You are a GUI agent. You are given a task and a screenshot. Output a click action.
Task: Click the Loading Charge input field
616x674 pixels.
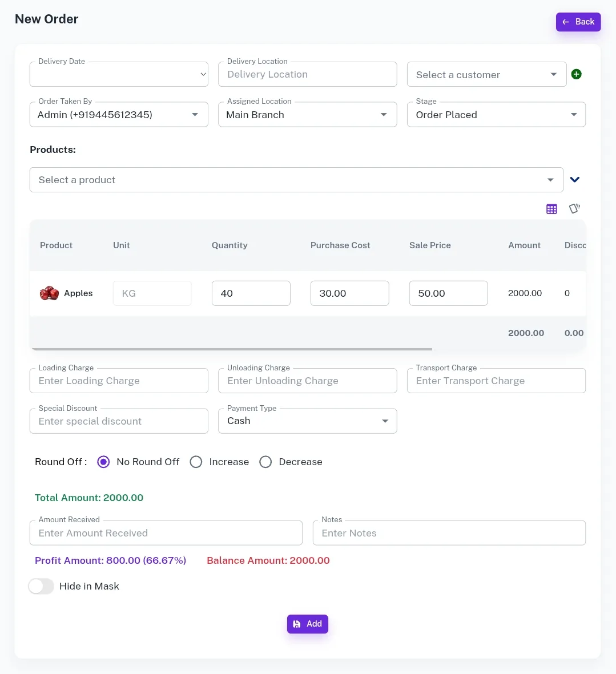pos(119,381)
